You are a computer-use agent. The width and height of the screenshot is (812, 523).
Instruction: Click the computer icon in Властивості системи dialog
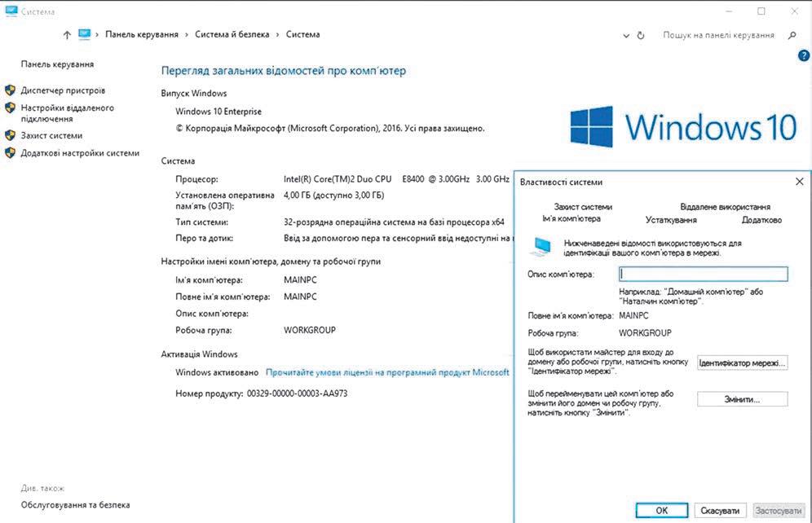click(541, 247)
